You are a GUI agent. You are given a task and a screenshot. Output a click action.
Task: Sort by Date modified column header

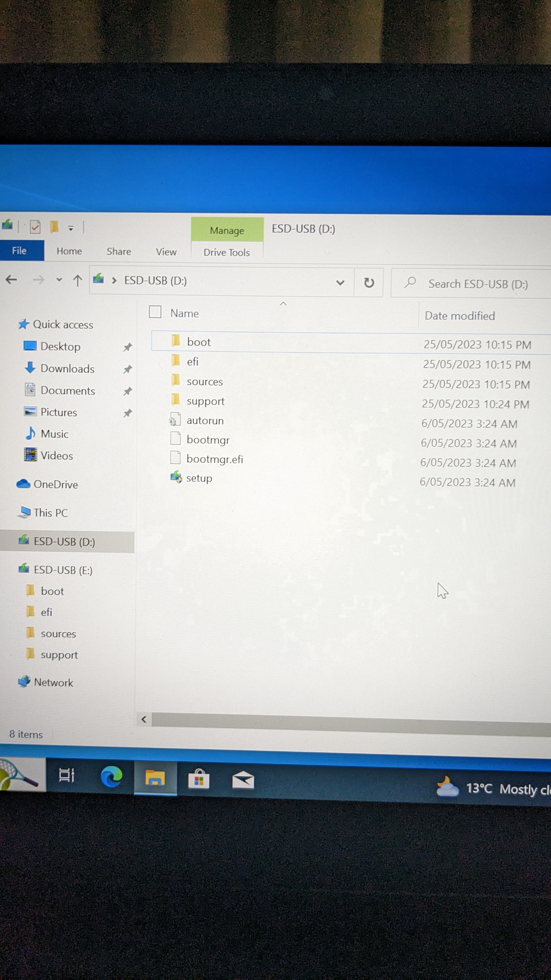460,316
